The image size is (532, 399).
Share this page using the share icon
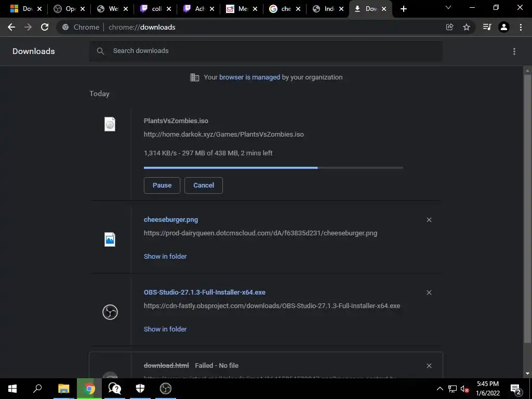coord(449,27)
